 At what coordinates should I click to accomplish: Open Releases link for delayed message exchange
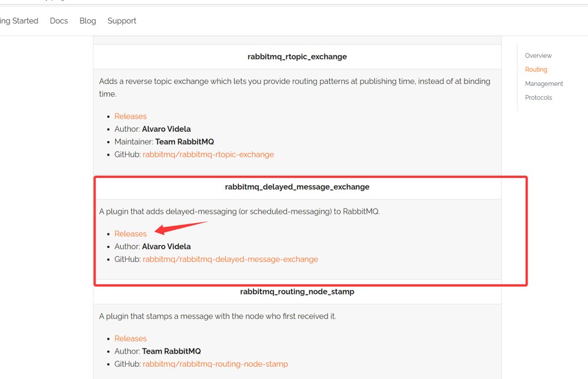(x=131, y=233)
